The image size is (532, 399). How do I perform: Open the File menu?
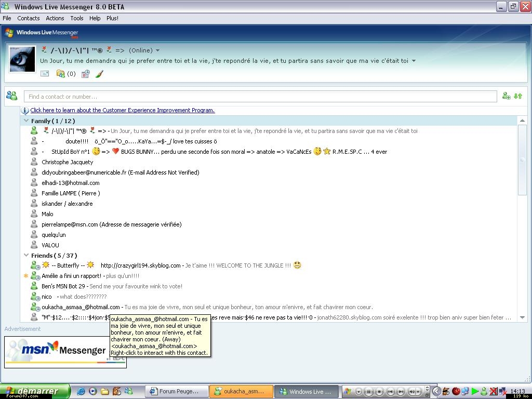(7, 18)
